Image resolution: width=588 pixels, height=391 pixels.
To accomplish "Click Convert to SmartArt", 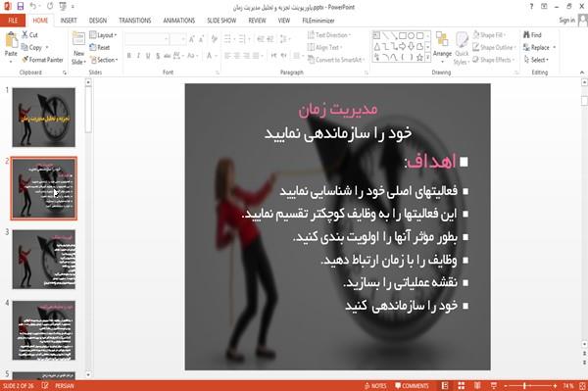I will click(x=336, y=60).
